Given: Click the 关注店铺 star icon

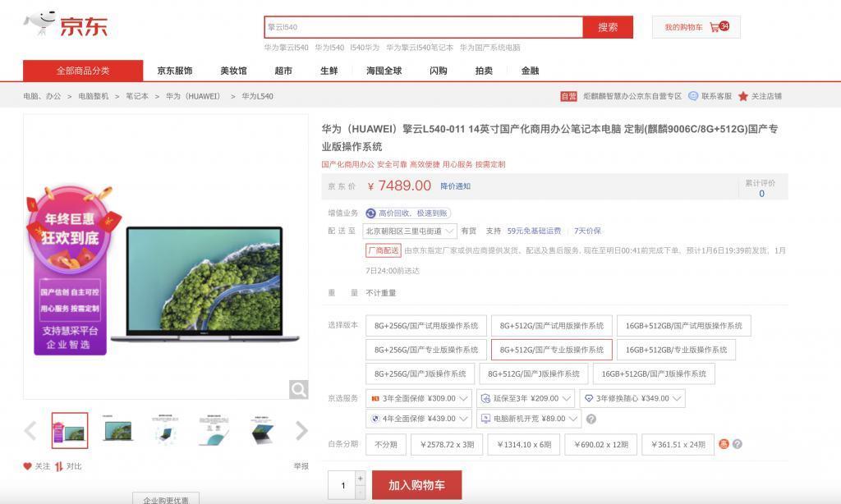Looking at the screenshot, I should [x=742, y=96].
